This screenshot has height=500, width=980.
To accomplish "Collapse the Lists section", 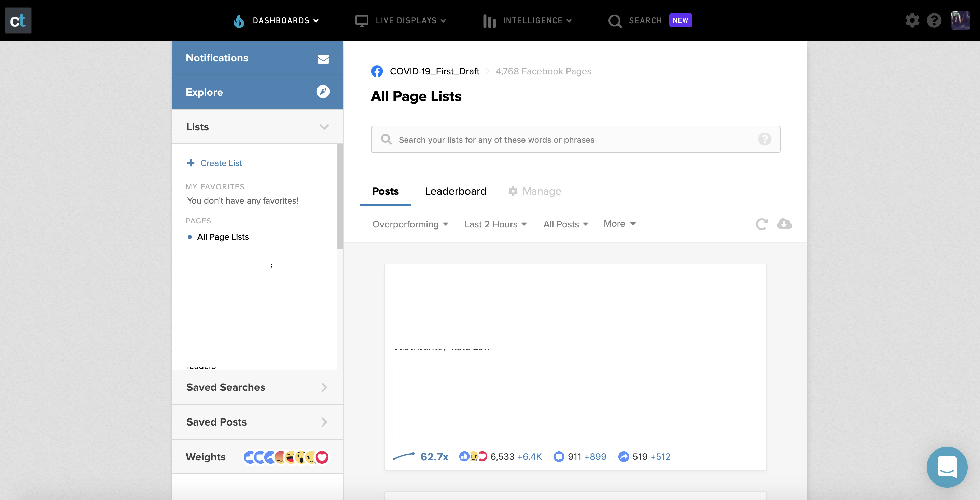I will [x=324, y=127].
